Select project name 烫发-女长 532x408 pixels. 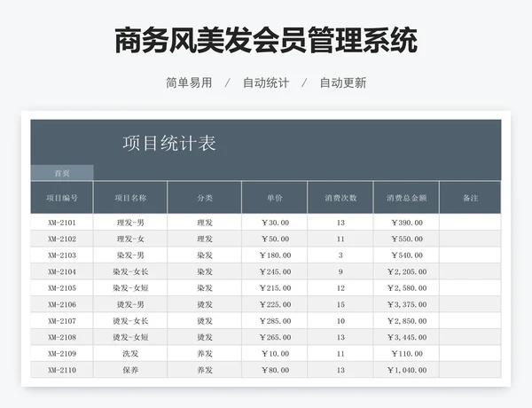[x=130, y=321]
